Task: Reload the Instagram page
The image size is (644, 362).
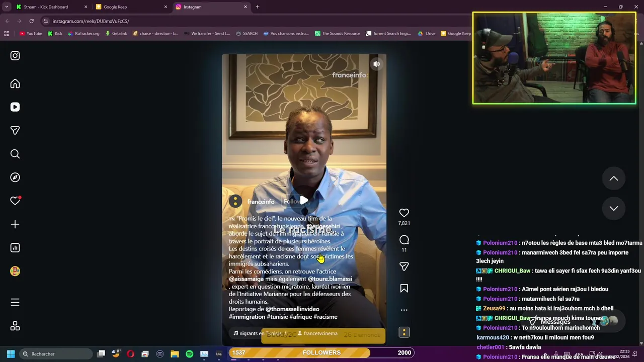Action: (x=31, y=21)
